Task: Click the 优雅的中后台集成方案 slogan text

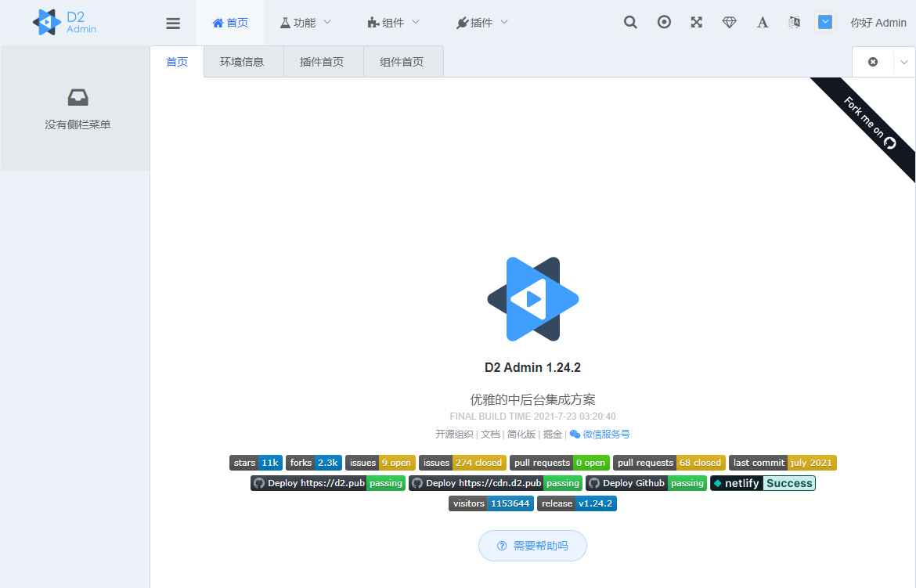Action: (533, 400)
